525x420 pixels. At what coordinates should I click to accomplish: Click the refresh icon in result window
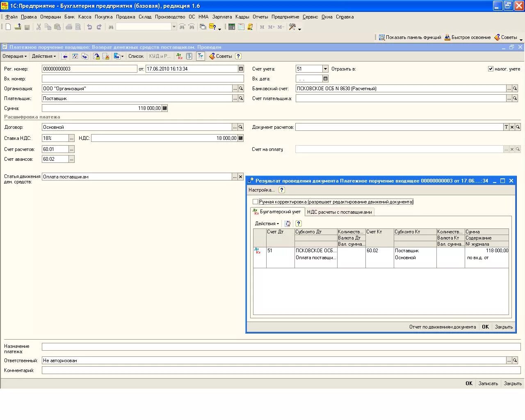(x=288, y=224)
